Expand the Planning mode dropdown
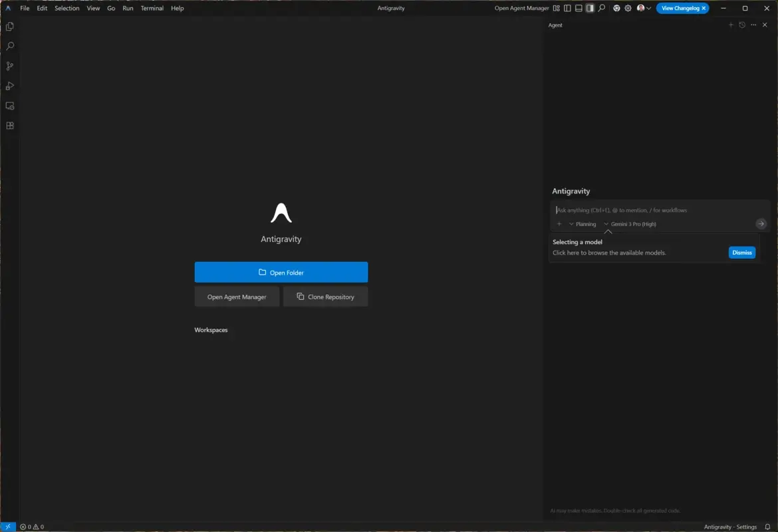The width and height of the screenshot is (778, 532). click(582, 223)
